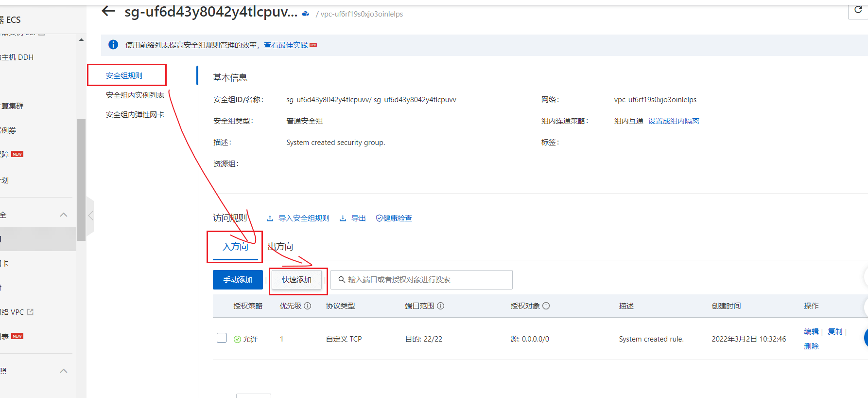Focus the port or authorization object search field
This screenshot has width=868, height=398.
coord(421,280)
